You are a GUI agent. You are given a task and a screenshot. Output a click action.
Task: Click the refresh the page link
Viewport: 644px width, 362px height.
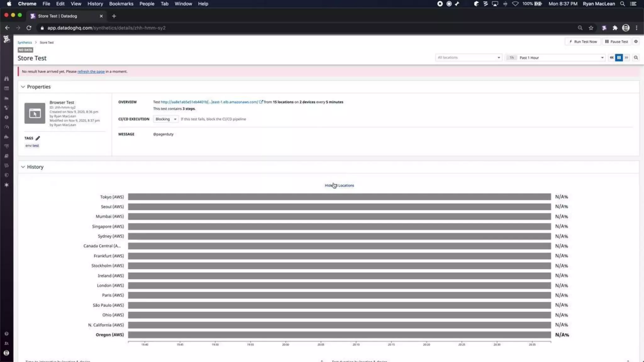91,72
